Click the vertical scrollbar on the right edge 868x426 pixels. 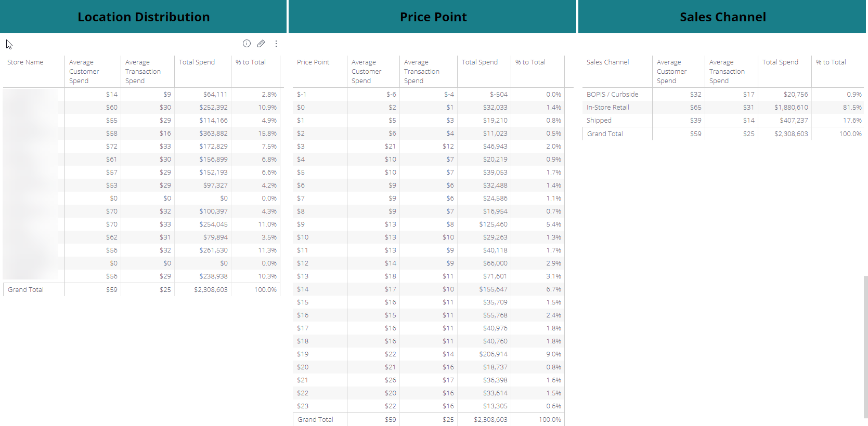coord(865,347)
